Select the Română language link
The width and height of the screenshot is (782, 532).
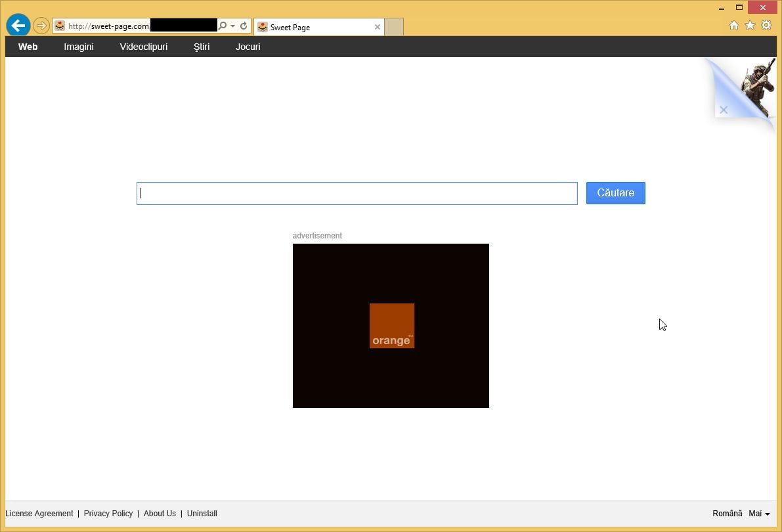click(x=727, y=514)
